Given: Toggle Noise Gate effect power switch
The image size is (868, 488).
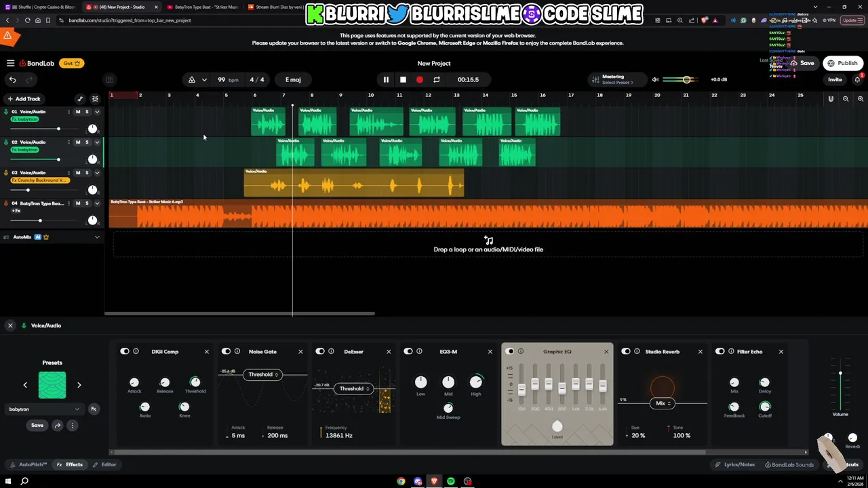Looking at the screenshot, I should coord(226,352).
